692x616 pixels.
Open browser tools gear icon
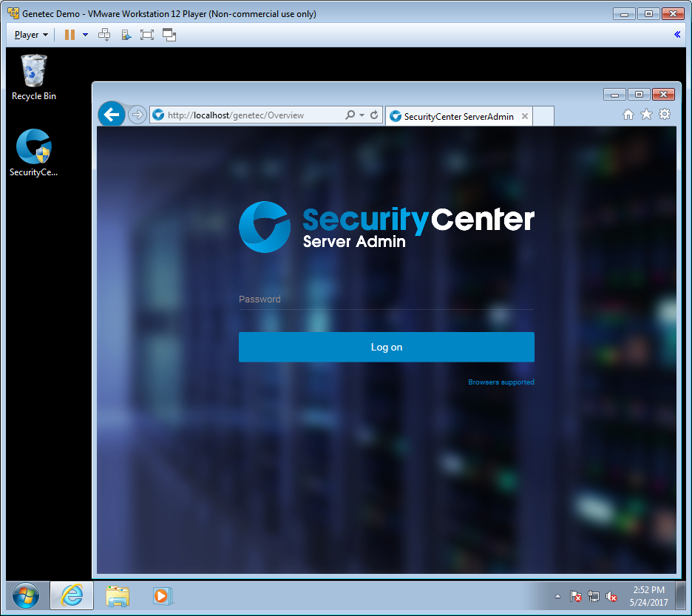point(665,115)
